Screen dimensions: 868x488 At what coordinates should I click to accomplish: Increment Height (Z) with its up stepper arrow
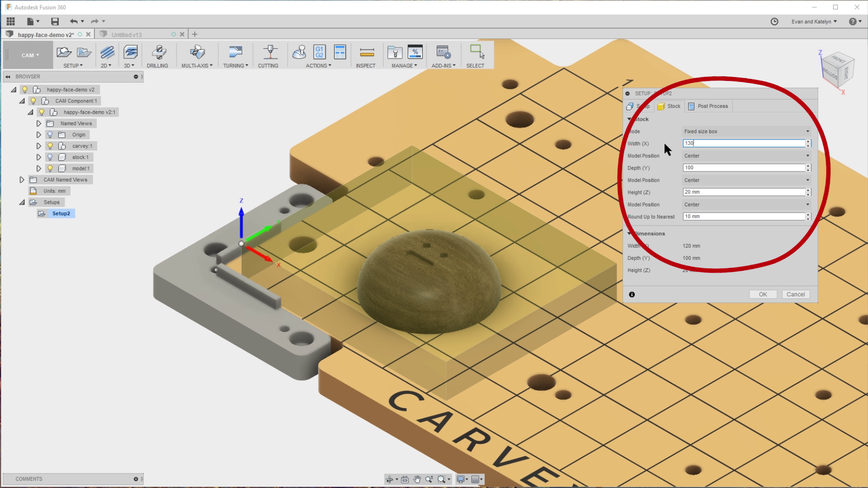[808, 190]
